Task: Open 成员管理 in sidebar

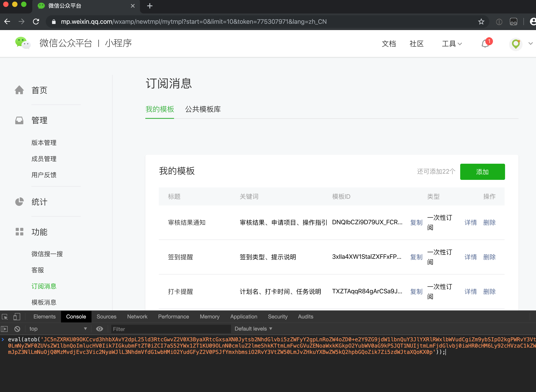Action: (x=44, y=159)
